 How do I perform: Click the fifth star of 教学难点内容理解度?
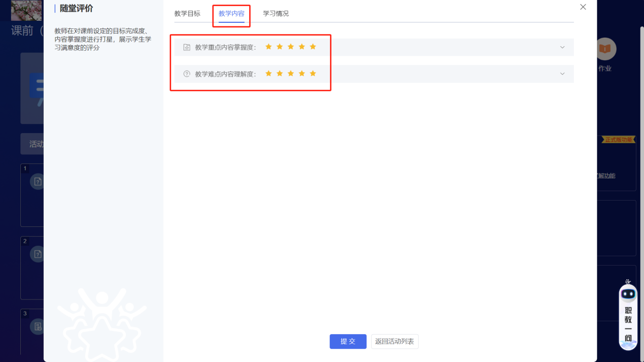pos(313,73)
